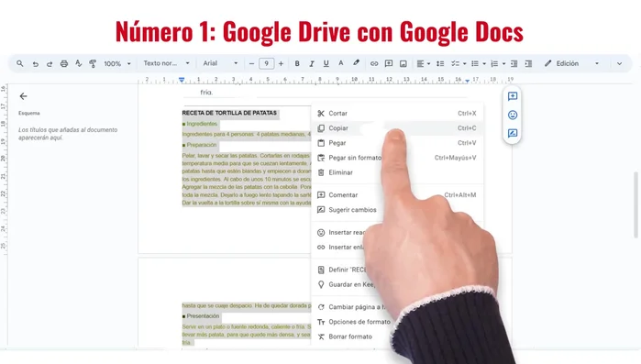
Task: Undo the last action
Action: tap(36, 64)
